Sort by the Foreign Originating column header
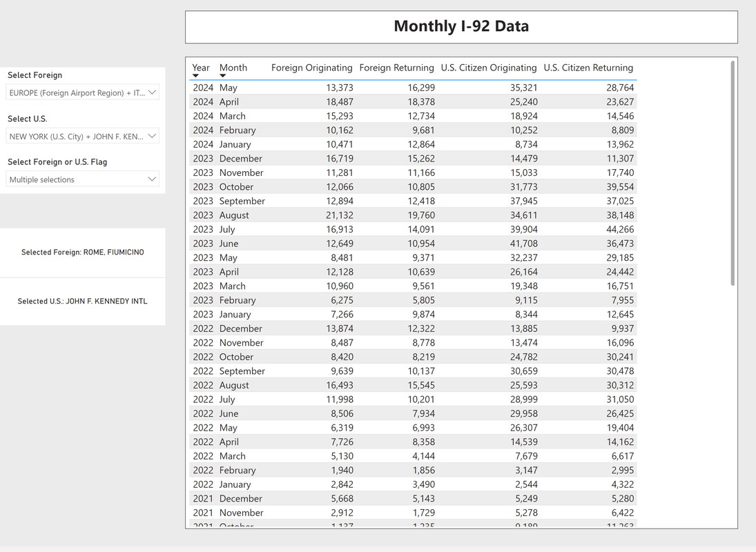This screenshot has height=552, width=756. [x=311, y=68]
